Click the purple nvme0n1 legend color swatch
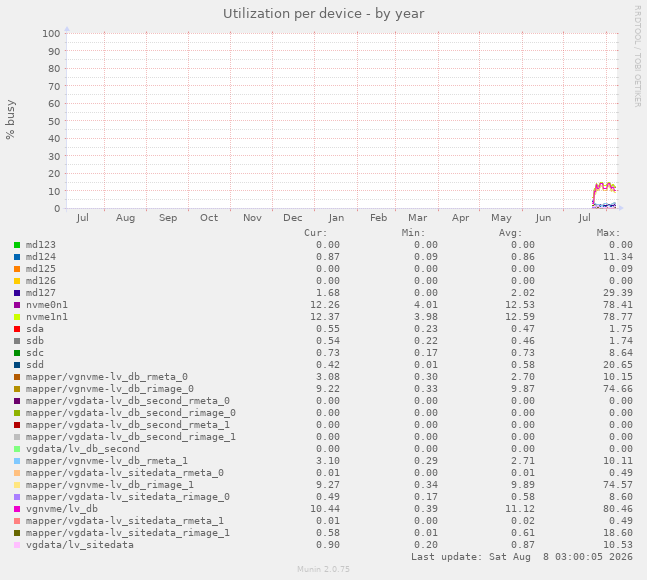Image resolution: width=647 pixels, height=580 pixels. [17, 305]
